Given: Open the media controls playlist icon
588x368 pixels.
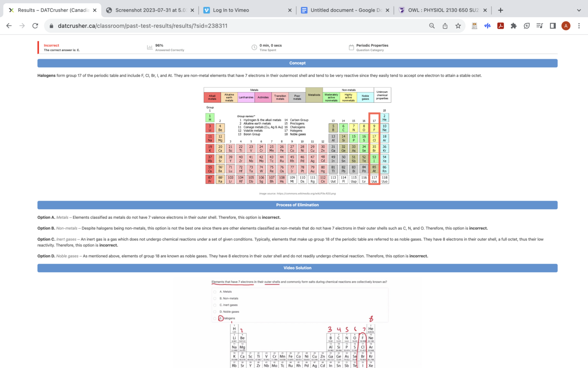Looking at the screenshot, I should point(540,26).
